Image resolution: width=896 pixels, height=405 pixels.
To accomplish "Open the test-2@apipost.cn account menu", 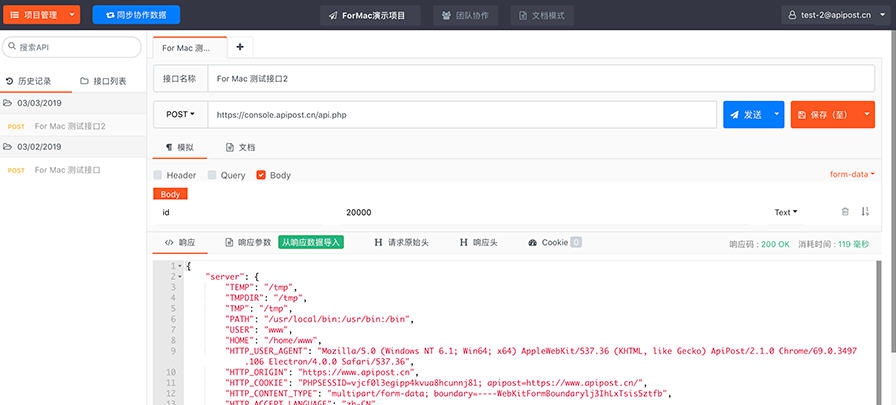I will coord(837,15).
